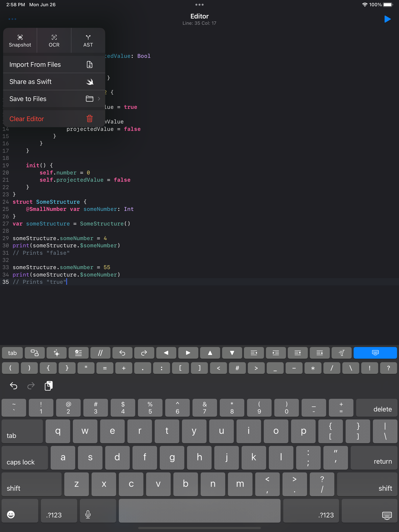Tap the clipboard paste icon above number row

pos(49,386)
